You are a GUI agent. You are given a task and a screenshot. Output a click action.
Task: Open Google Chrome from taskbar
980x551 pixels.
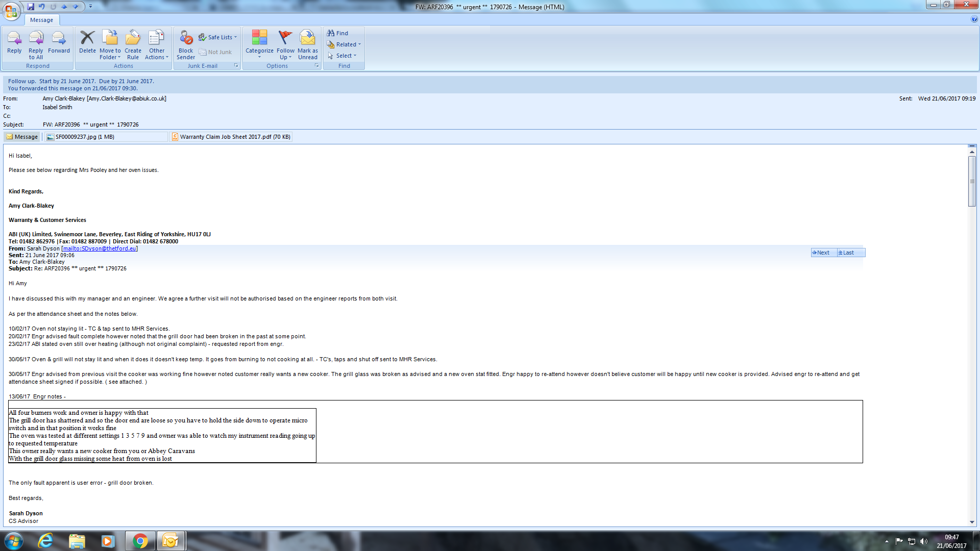(140, 540)
